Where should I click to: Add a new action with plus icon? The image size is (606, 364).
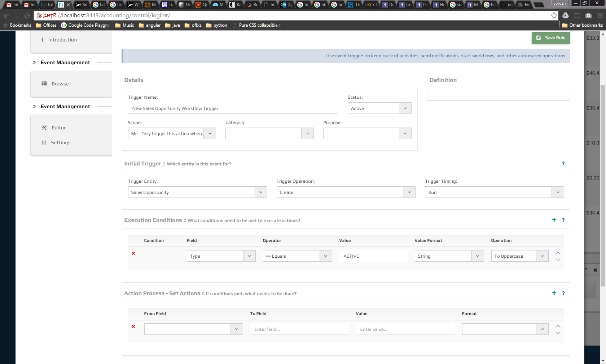pos(554,293)
